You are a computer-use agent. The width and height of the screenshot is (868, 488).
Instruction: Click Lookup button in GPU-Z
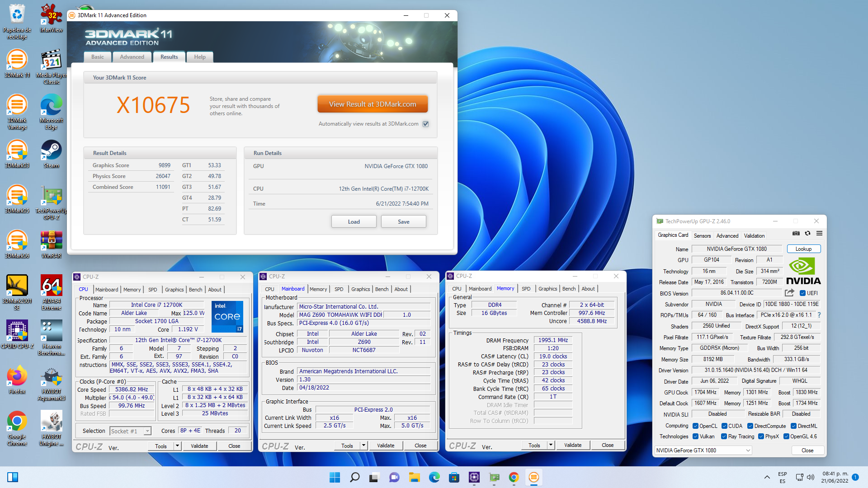coord(803,249)
